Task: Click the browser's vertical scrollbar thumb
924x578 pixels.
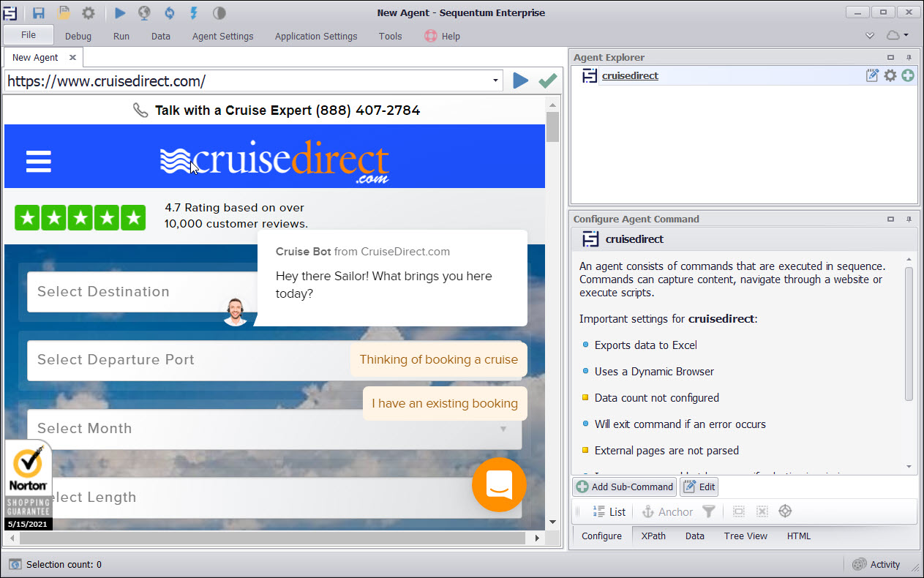Action: pyautogui.click(x=552, y=126)
